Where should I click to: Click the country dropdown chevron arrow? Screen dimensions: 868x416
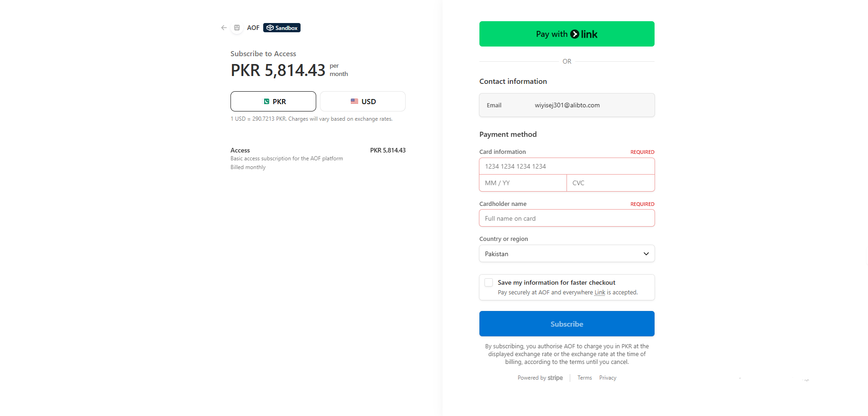click(x=646, y=254)
